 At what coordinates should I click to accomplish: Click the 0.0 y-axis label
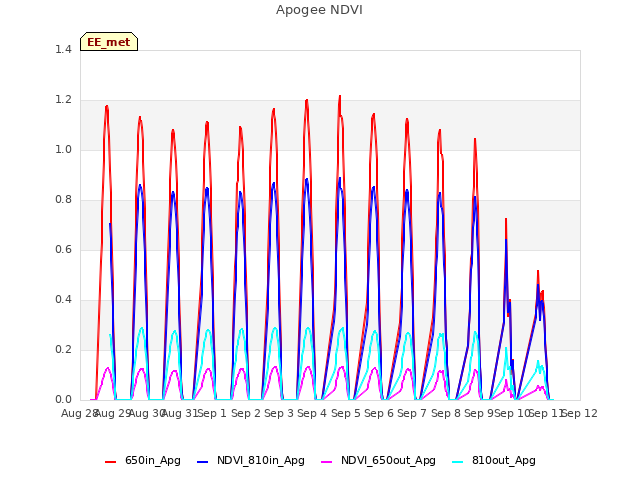63,399
